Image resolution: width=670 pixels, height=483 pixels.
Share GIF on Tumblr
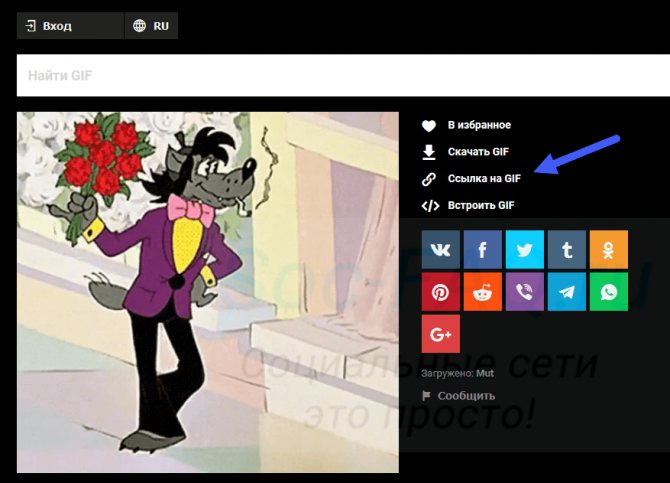click(567, 250)
